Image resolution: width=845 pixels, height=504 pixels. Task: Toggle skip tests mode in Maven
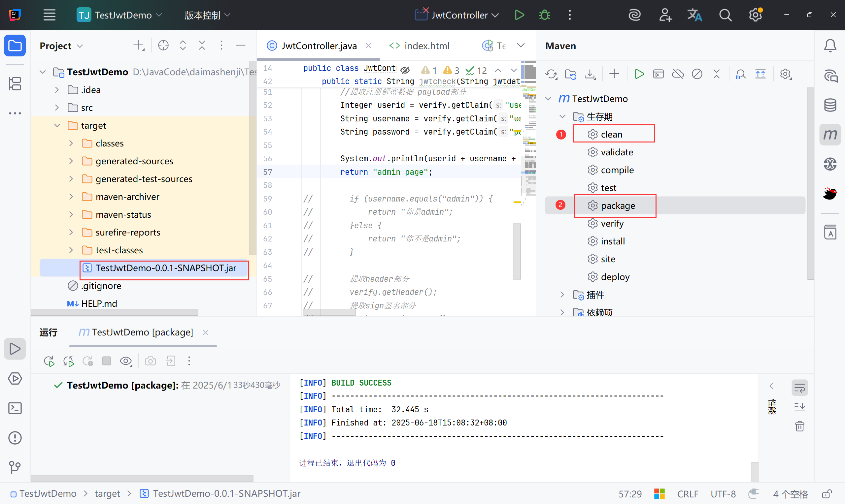pos(697,74)
